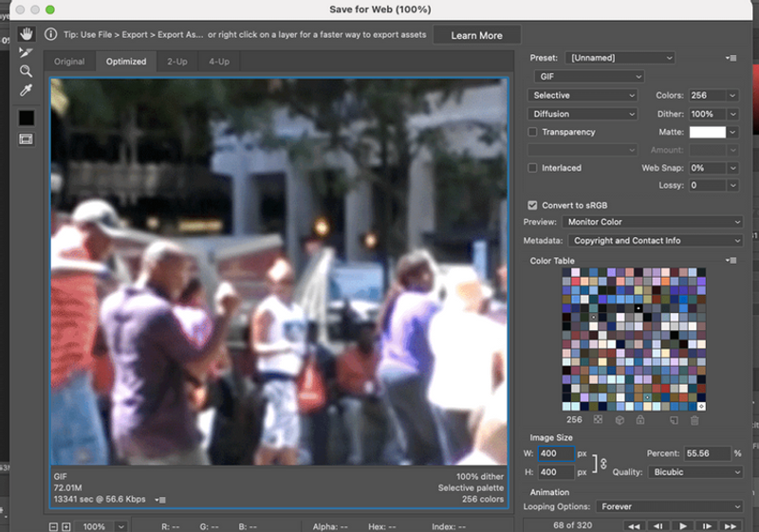Enable the Transparency checkbox
The height and width of the screenshot is (532, 759).
click(x=532, y=132)
